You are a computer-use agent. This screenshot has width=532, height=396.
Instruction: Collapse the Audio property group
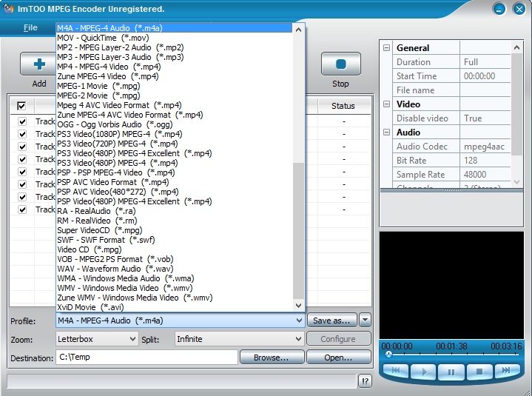pos(386,132)
